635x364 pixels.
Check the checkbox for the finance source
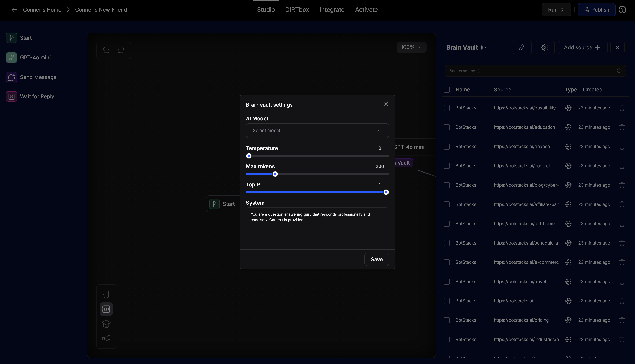point(447,147)
